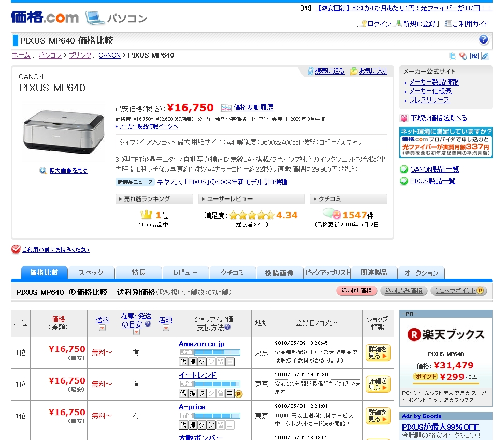Click the 振 transfer icon in イートレンド row
Image resolution: width=504 pixels, height=440 pixels.
pyautogui.click(x=193, y=393)
